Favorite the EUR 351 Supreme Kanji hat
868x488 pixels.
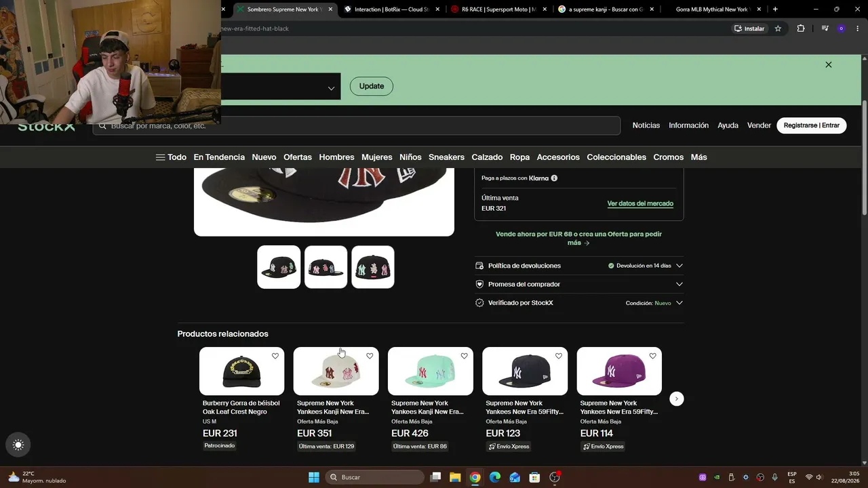pyautogui.click(x=370, y=356)
